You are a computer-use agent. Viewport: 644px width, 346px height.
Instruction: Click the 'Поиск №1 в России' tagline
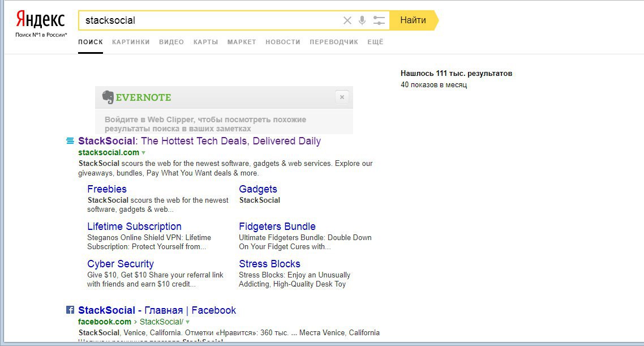(x=41, y=35)
